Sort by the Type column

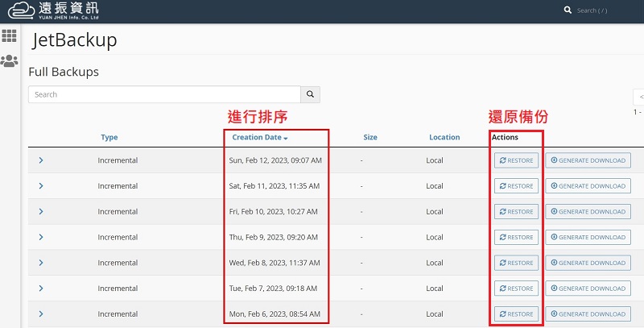point(109,137)
